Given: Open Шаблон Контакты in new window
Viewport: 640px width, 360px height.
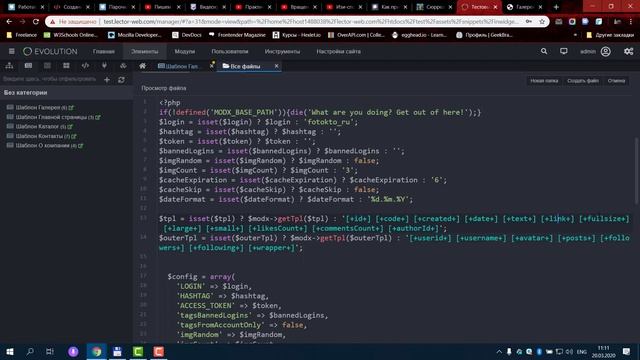Looking at the screenshot, I should click(74, 136).
